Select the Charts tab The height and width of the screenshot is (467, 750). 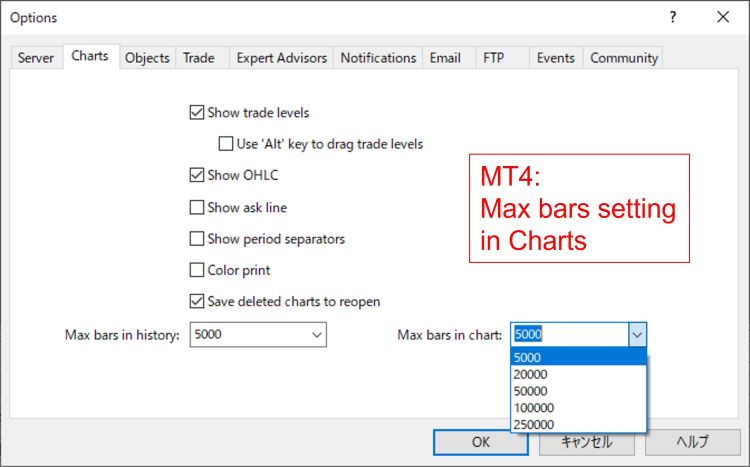coord(90,56)
